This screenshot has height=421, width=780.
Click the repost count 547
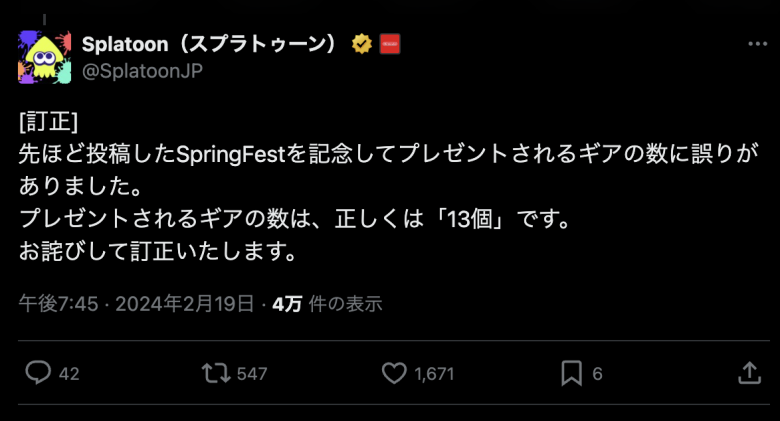click(x=252, y=374)
